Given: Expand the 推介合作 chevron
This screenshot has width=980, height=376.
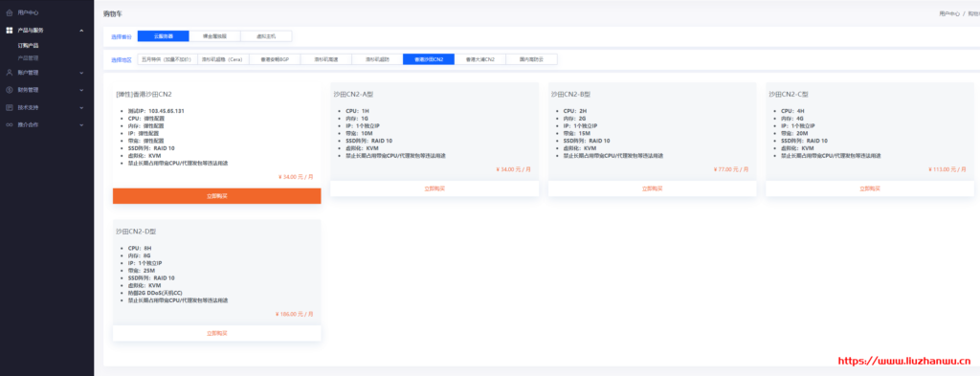Looking at the screenshot, I should (82, 125).
